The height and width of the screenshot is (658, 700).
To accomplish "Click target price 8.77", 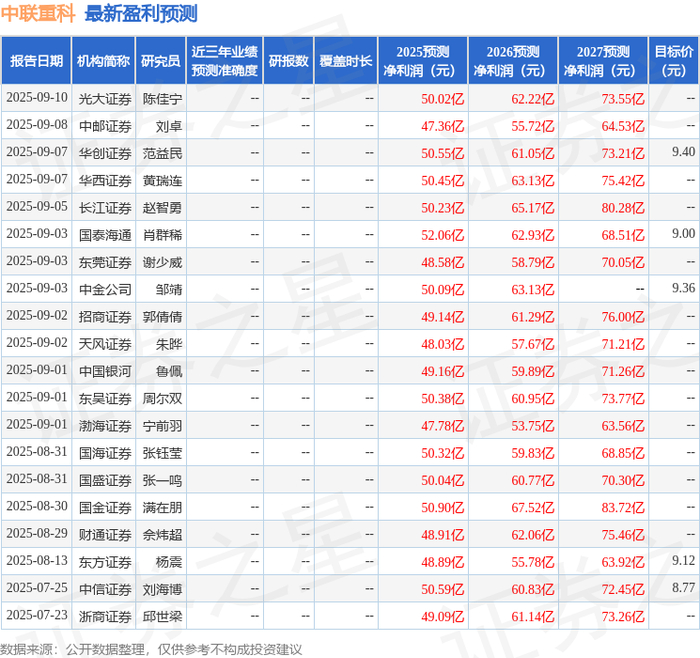I will [x=683, y=587].
